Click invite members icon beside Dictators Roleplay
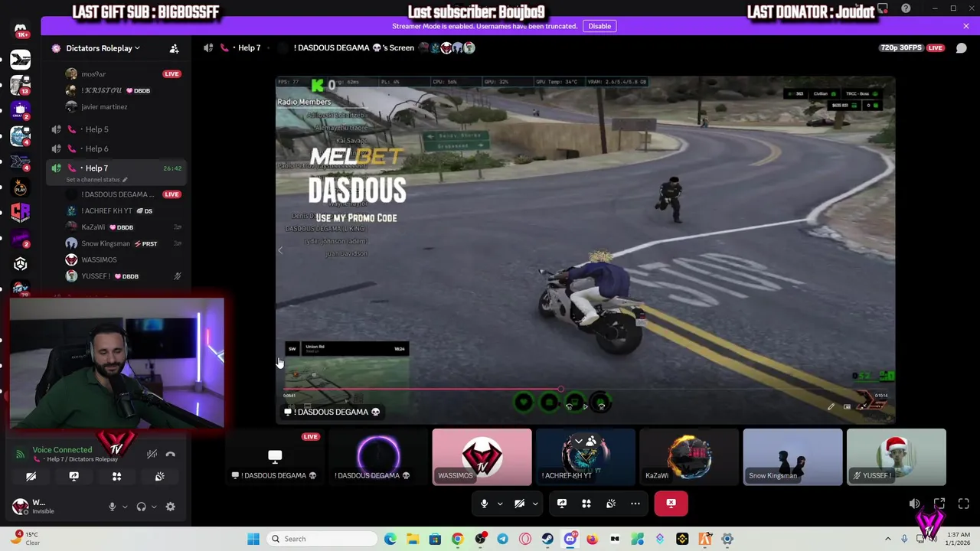 point(174,48)
